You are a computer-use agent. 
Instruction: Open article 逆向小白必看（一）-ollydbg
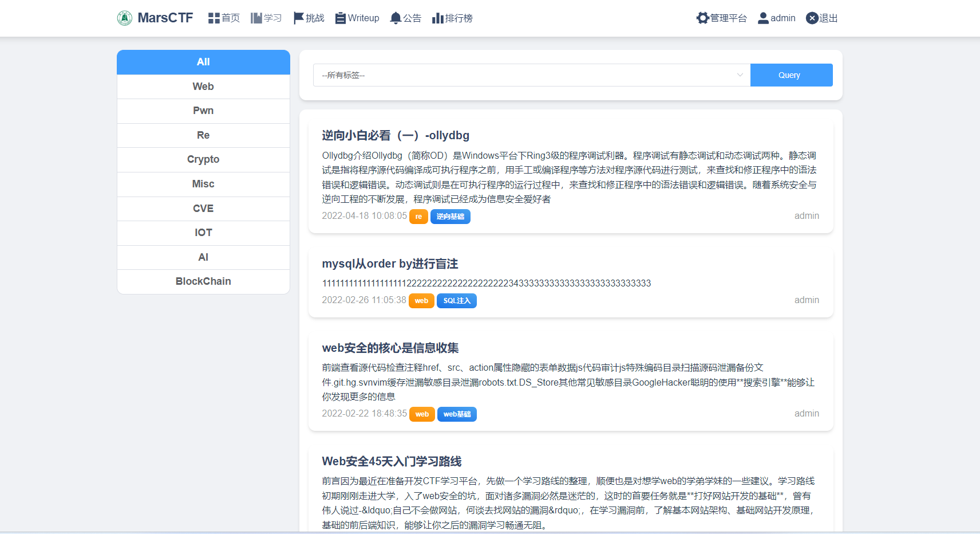click(396, 135)
